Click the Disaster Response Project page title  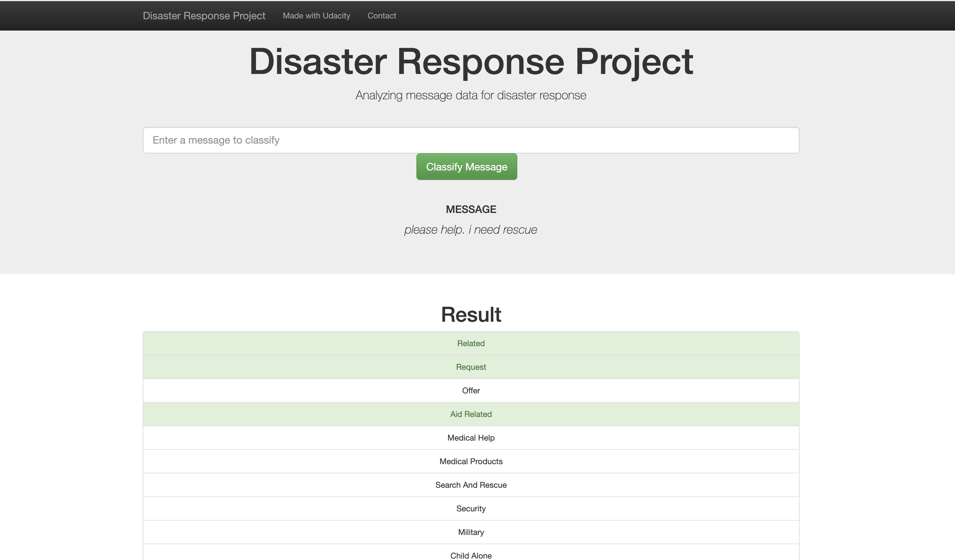[x=471, y=61]
